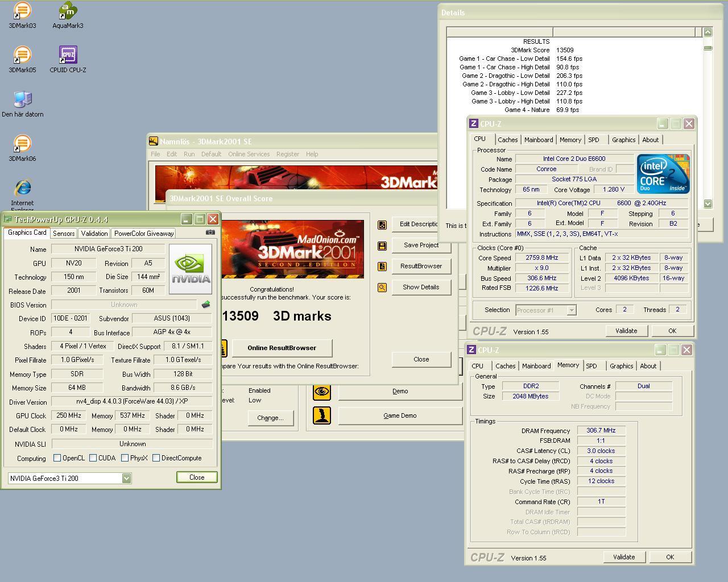Open Graphics tab in lower CPU-Z window
Image resolution: width=728 pixels, height=582 pixels.
[x=621, y=366]
